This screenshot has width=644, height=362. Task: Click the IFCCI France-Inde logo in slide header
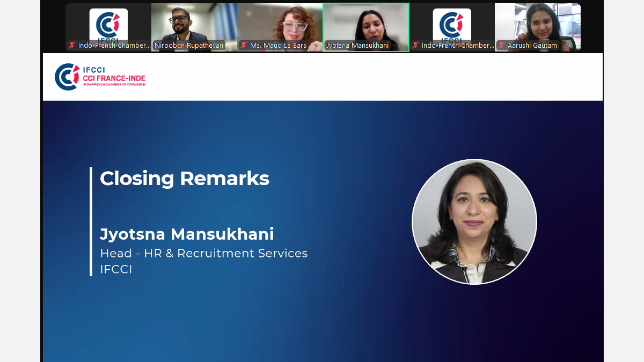(x=100, y=77)
